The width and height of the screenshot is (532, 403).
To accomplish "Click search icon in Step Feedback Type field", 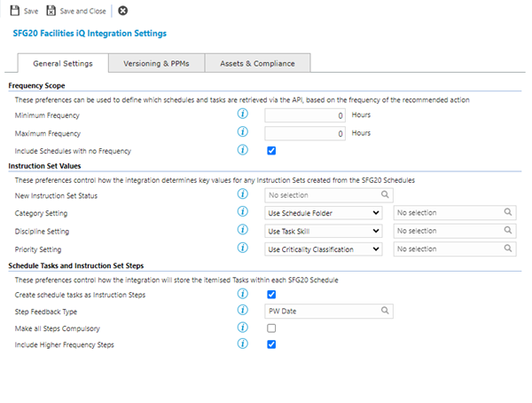I will point(386,311).
